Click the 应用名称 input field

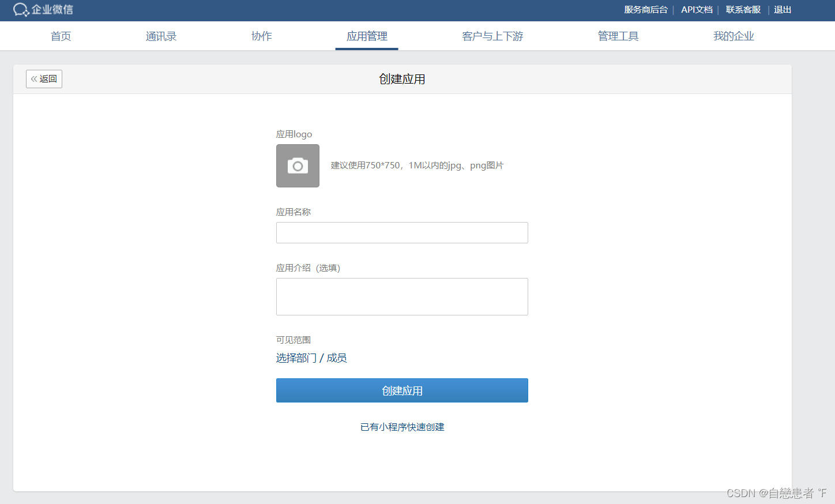click(402, 232)
